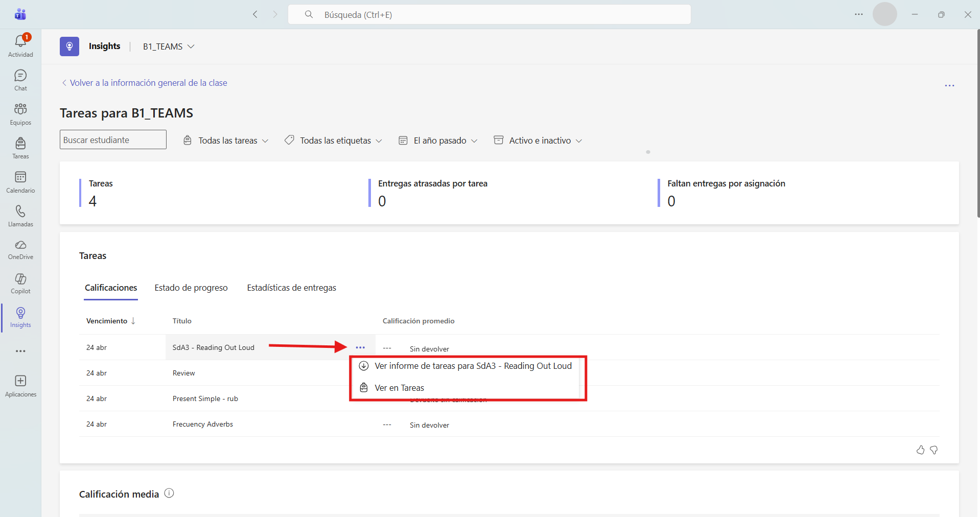Give thumbs down feedback
The width and height of the screenshot is (980, 517).
click(x=934, y=450)
